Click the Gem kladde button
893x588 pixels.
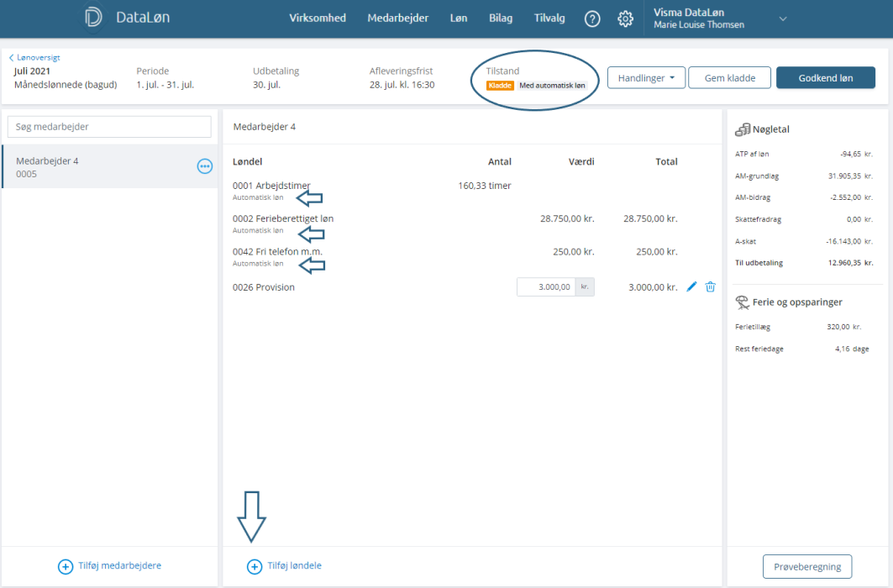point(729,78)
